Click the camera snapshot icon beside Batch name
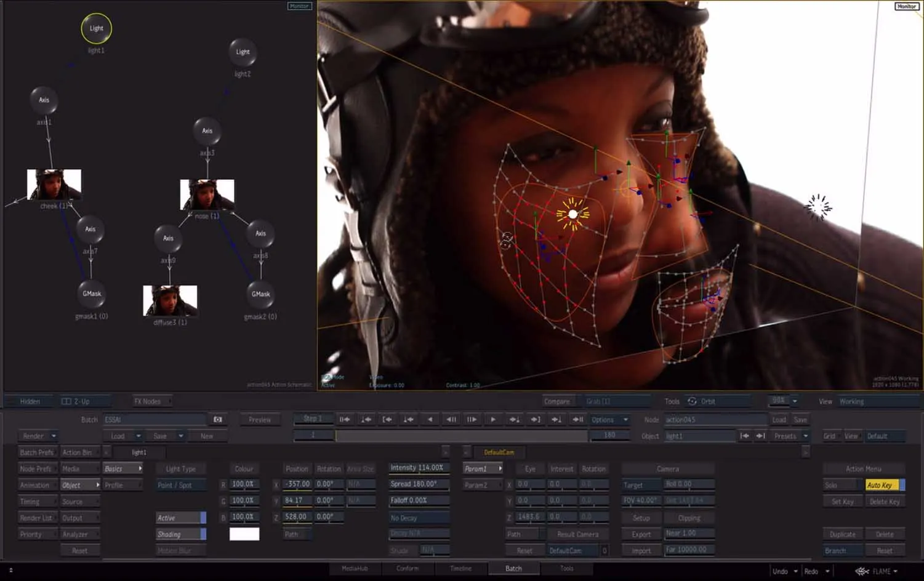 217,420
